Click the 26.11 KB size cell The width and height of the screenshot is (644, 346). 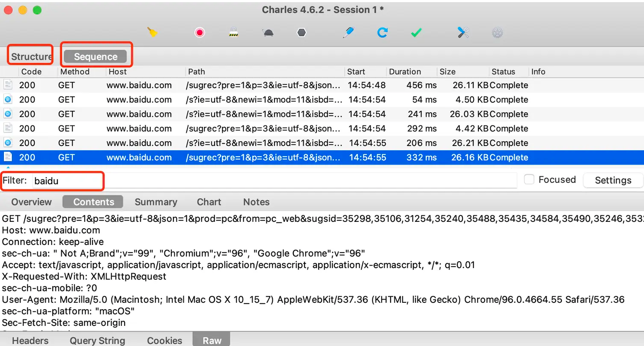470,85
